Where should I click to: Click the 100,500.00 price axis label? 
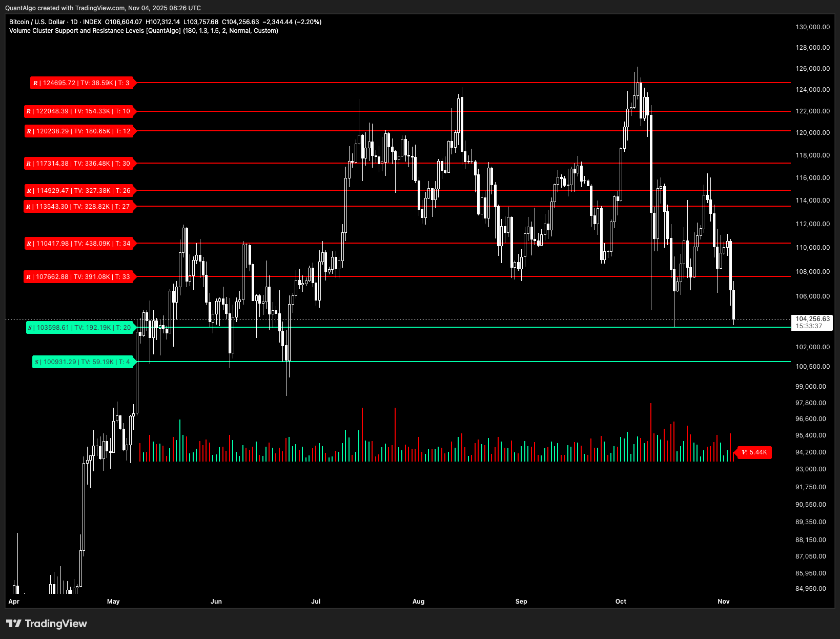point(812,367)
